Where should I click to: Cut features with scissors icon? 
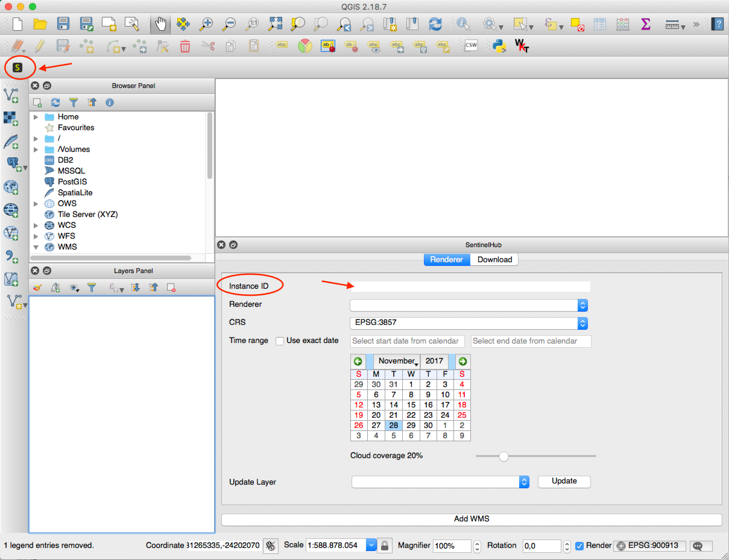pyautogui.click(x=208, y=46)
